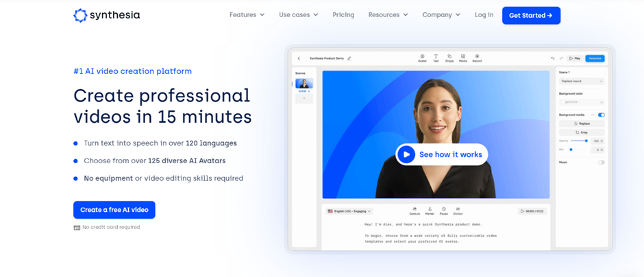Enable the Music toggle
Screen dimensions: 644x277
pos(602,162)
